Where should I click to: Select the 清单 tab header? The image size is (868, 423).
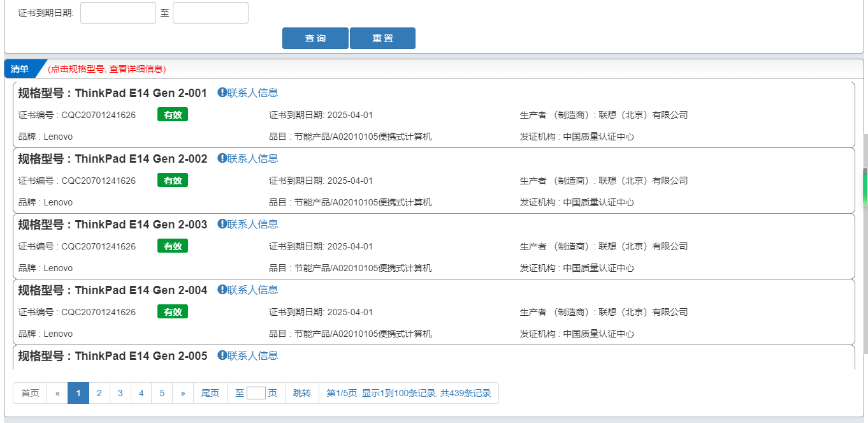pyautogui.click(x=20, y=69)
